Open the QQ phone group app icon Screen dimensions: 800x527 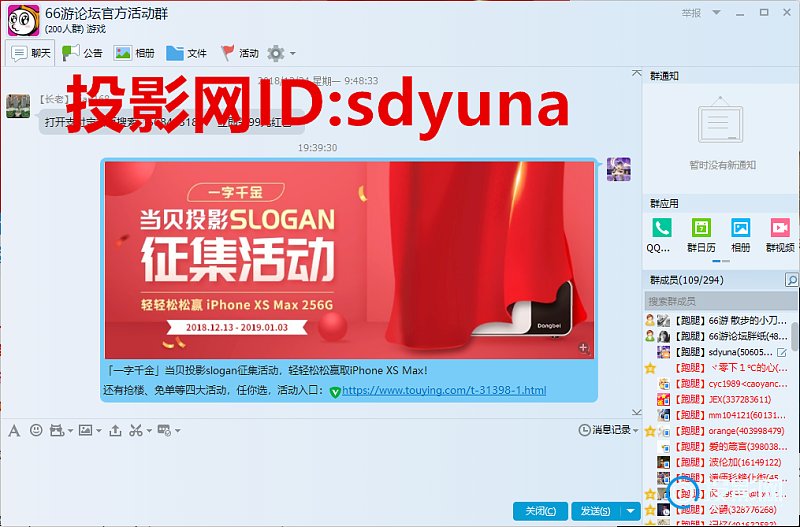(662, 228)
